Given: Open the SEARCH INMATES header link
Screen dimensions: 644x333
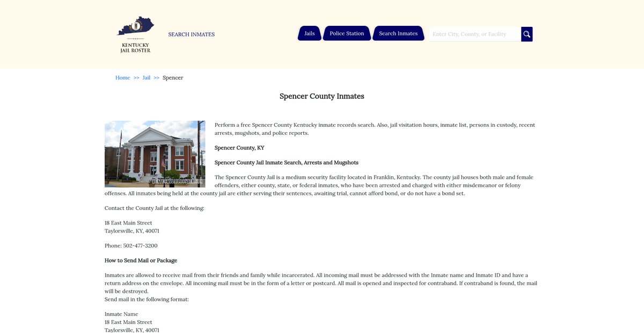Looking at the screenshot, I should (x=191, y=34).
